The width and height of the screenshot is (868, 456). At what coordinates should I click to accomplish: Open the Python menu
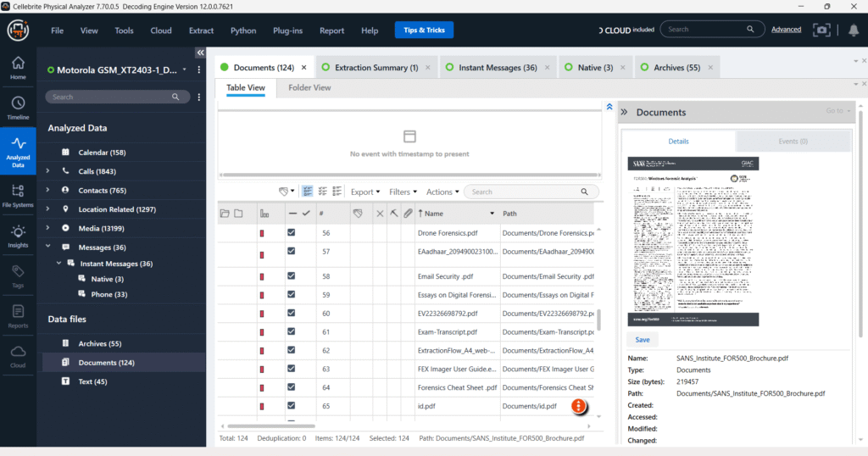point(243,31)
